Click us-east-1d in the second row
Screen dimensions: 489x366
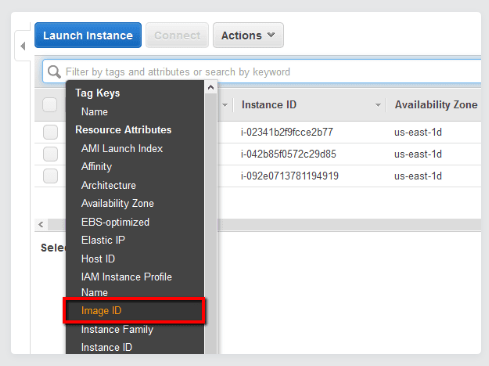pos(418,154)
